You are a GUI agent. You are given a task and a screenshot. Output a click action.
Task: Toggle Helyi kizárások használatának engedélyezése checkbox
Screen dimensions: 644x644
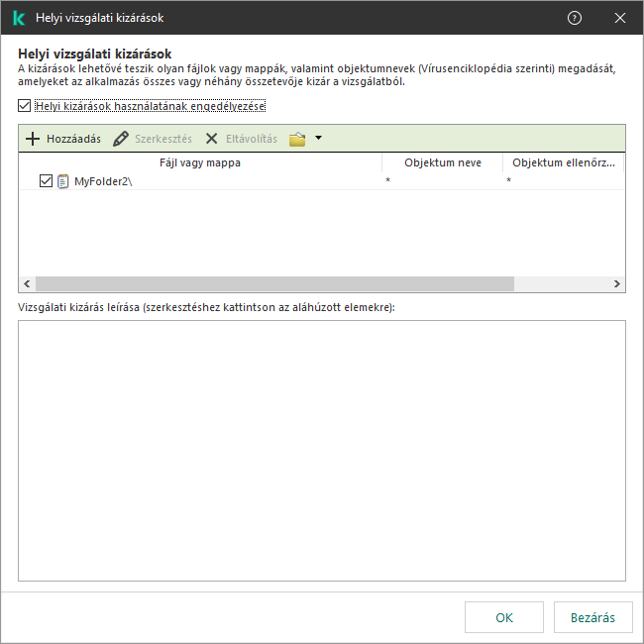tap(24, 106)
